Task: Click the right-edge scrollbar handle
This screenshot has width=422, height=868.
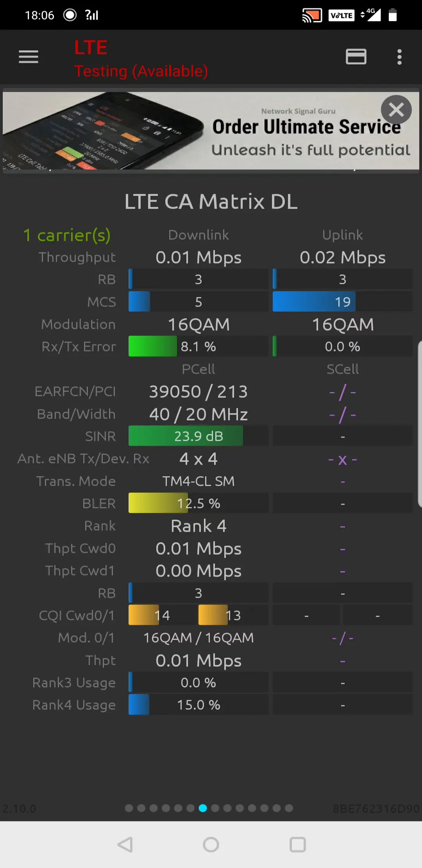Action: click(419, 424)
